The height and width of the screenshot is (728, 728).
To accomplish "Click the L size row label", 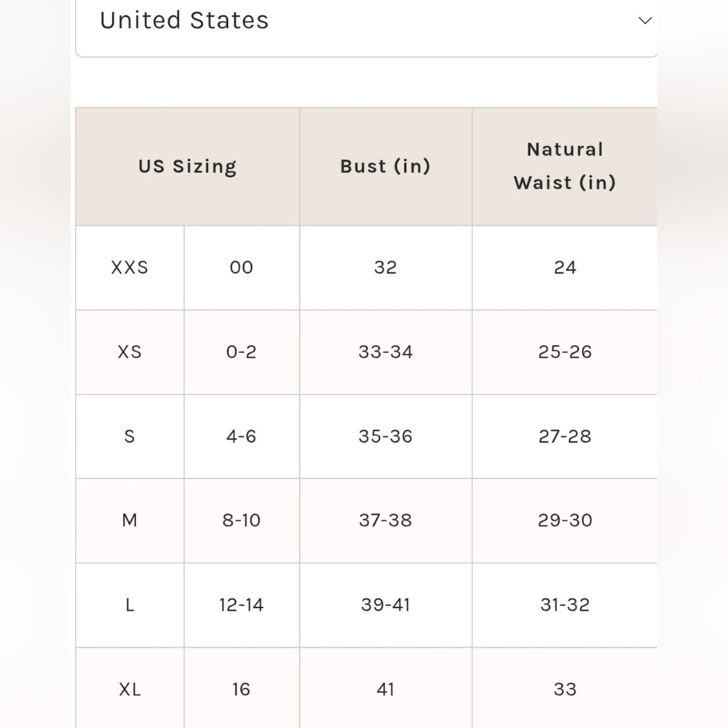I will [x=130, y=606].
